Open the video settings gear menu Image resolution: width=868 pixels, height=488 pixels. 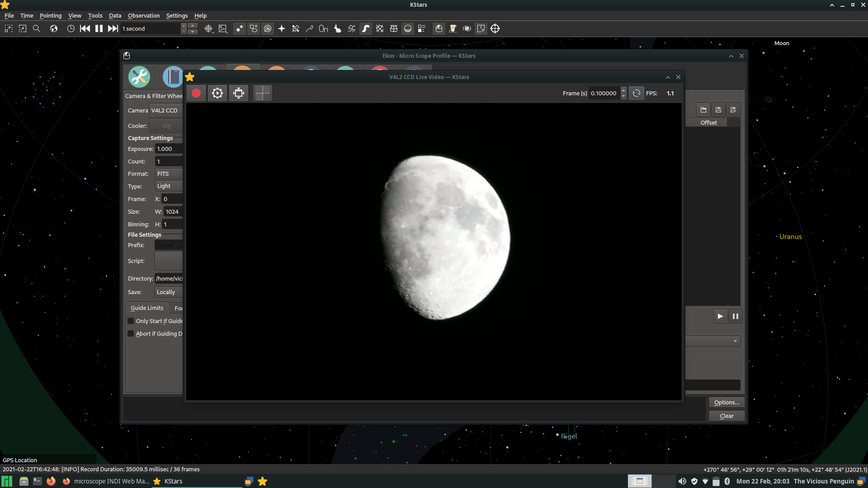pos(217,93)
